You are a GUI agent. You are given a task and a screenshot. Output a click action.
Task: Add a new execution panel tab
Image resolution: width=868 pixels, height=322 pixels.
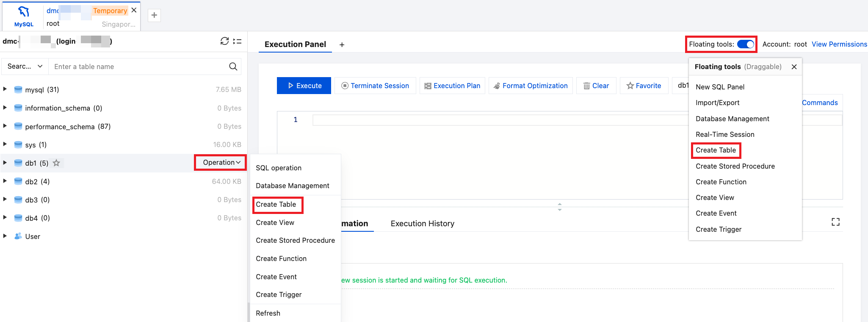point(342,45)
